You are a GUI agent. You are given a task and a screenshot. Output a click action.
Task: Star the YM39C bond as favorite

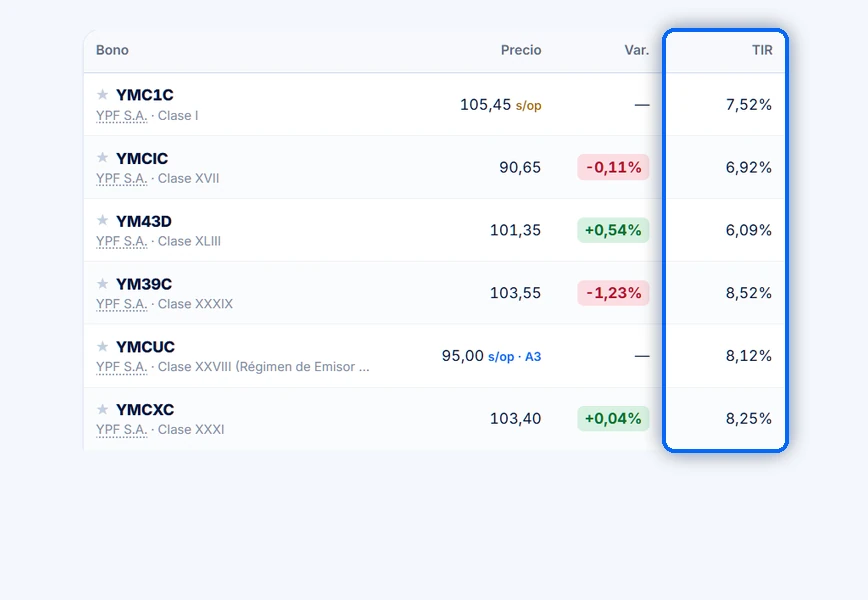pos(102,283)
